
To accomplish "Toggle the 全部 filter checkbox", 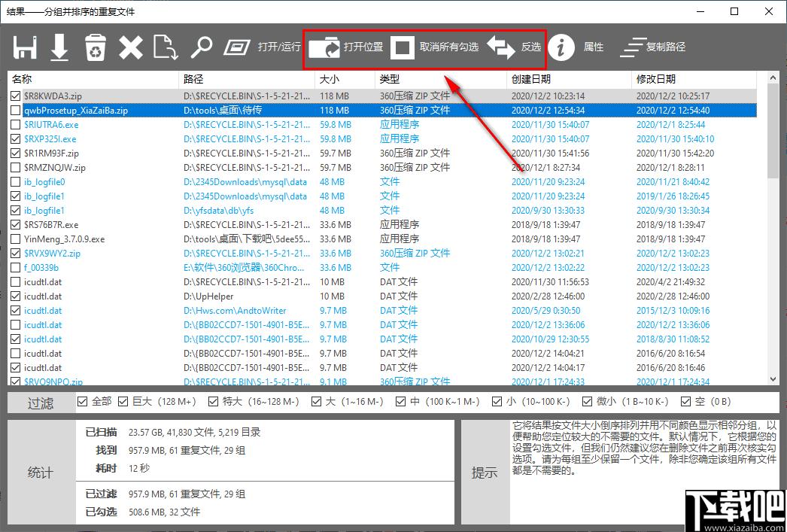I will pyautogui.click(x=82, y=402).
